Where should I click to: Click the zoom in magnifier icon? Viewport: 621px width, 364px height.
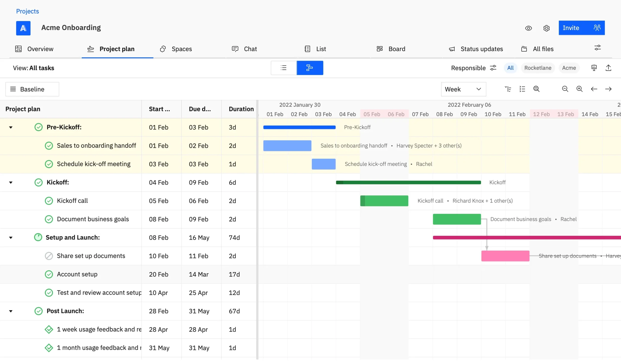point(580,89)
